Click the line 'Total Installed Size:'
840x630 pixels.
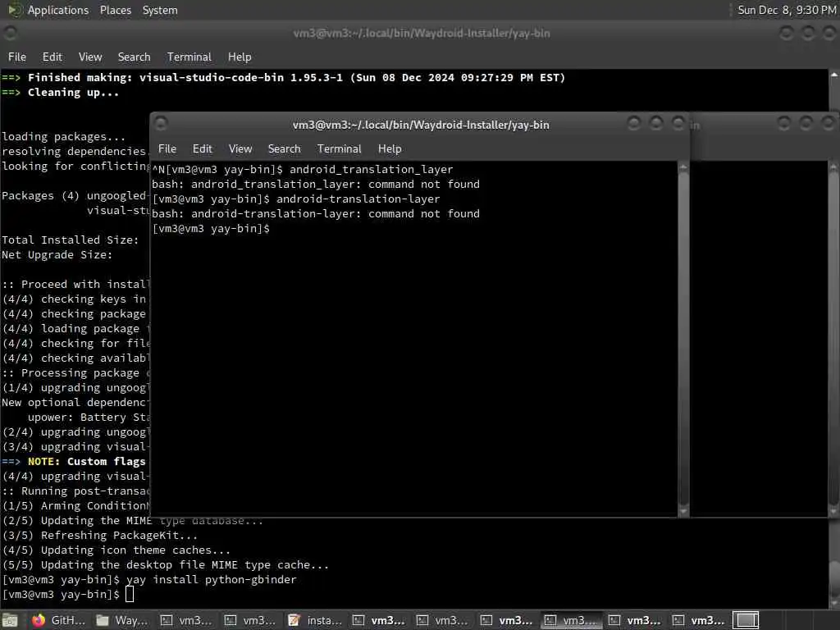pos(71,240)
